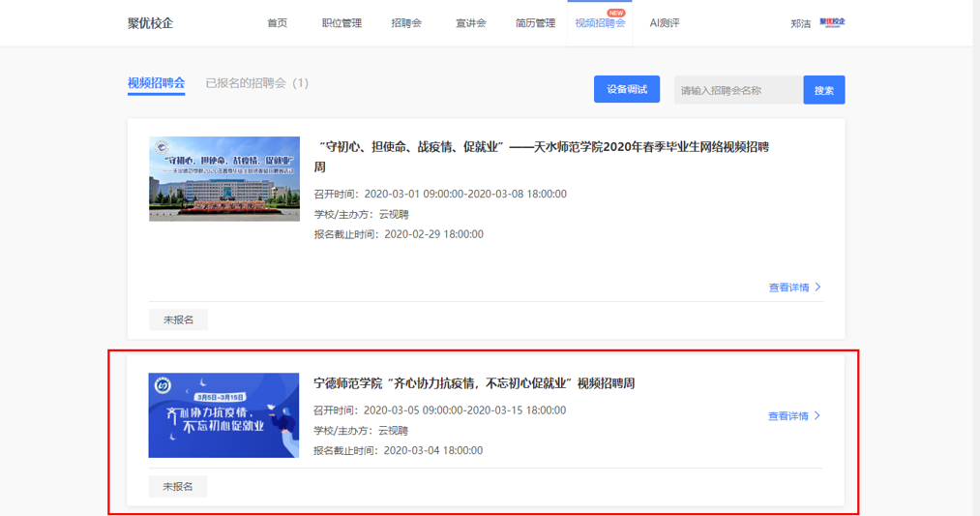Open the AI测评 navigation item
This screenshot has width=980, height=516.
coord(665,23)
